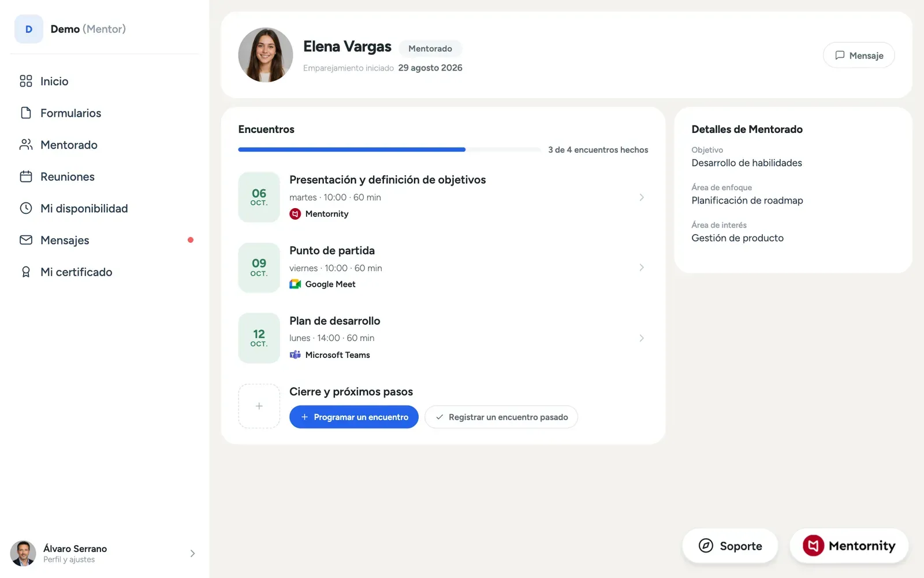This screenshot has height=578, width=924.
Task: Click the dashed plus placeholder box
Action: tap(259, 406)
